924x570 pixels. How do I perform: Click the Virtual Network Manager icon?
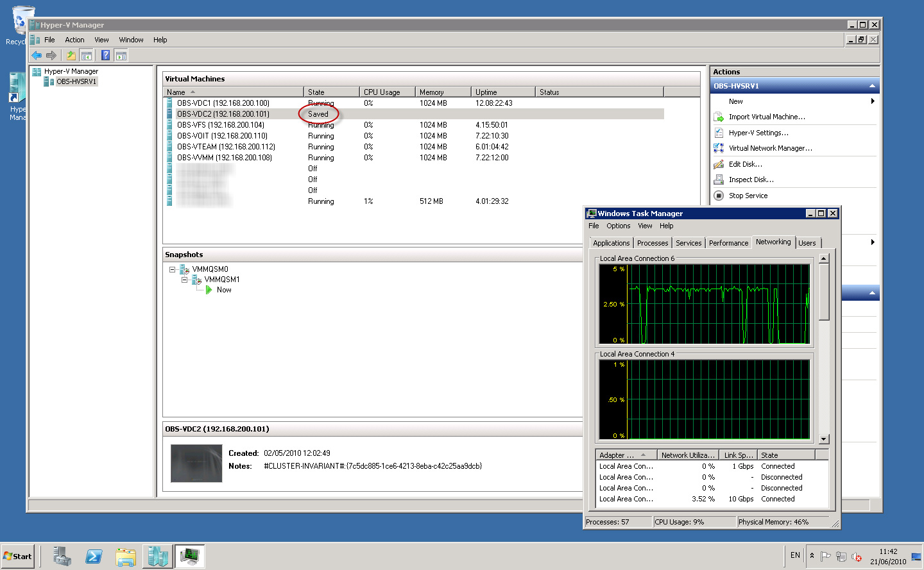point(719,148)
